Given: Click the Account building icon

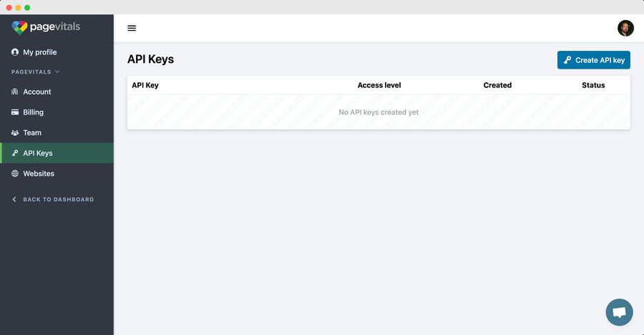Looking at the screenshot, I should [x=15, y=92].
